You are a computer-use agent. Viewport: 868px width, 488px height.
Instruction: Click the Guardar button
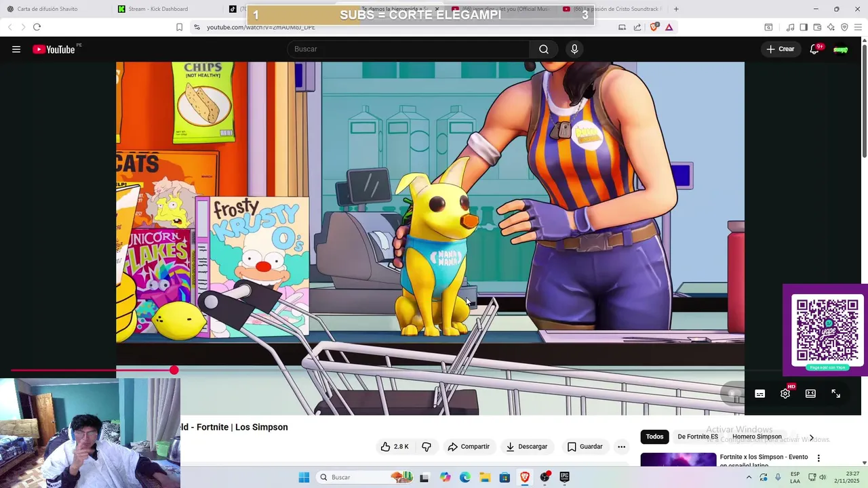click(585, 447)
